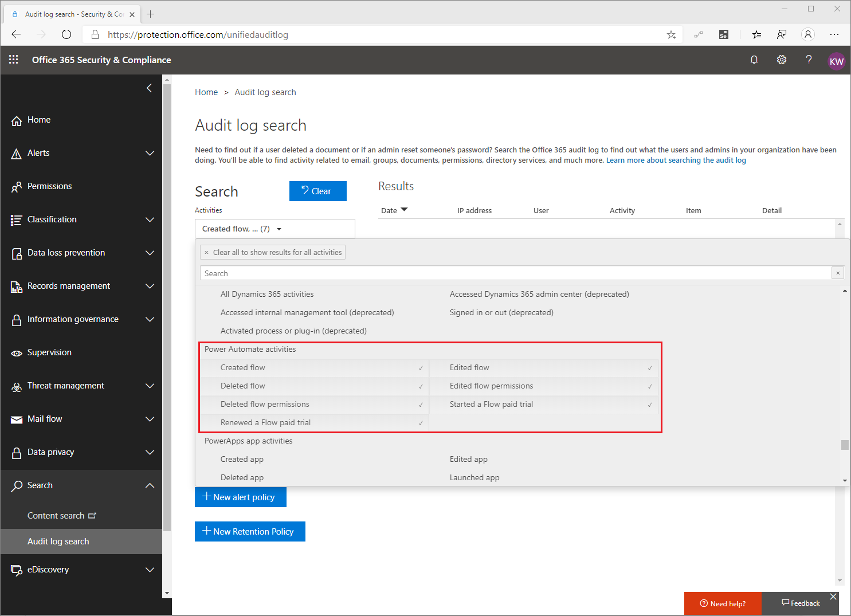Click the Threat management shield icon
851x616 pixels.
tap(17, 386)
